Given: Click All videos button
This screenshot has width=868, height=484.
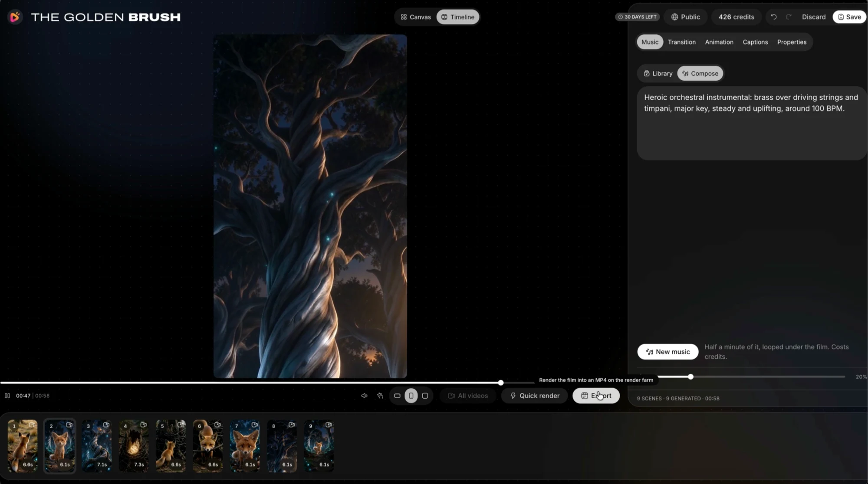Looking at the screenshot, I should coord(468,396).
